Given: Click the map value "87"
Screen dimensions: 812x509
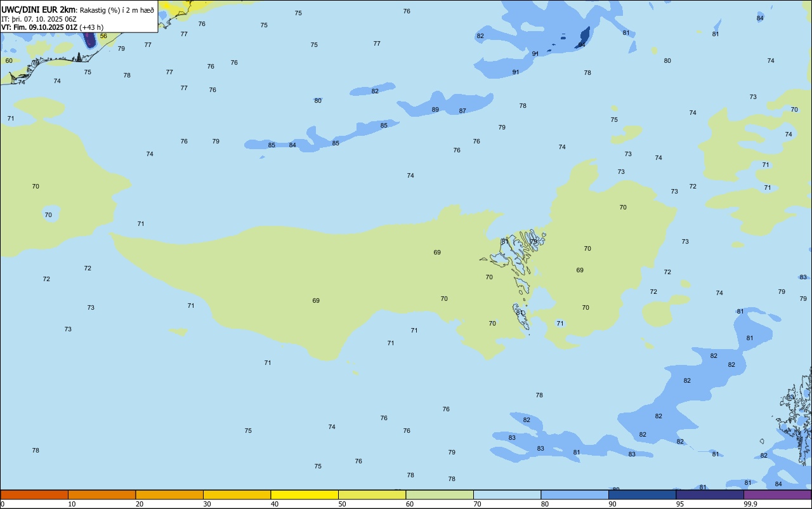Looking at the screenshot, I should tap(462, 111).
